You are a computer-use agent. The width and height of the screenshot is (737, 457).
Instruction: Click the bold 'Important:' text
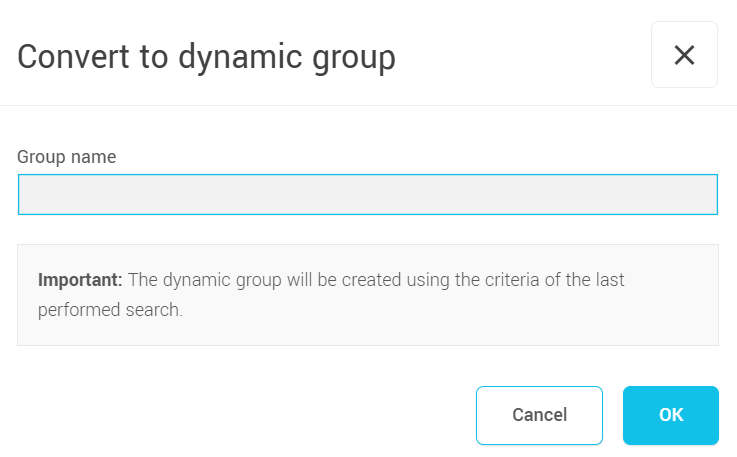[80, 280]
